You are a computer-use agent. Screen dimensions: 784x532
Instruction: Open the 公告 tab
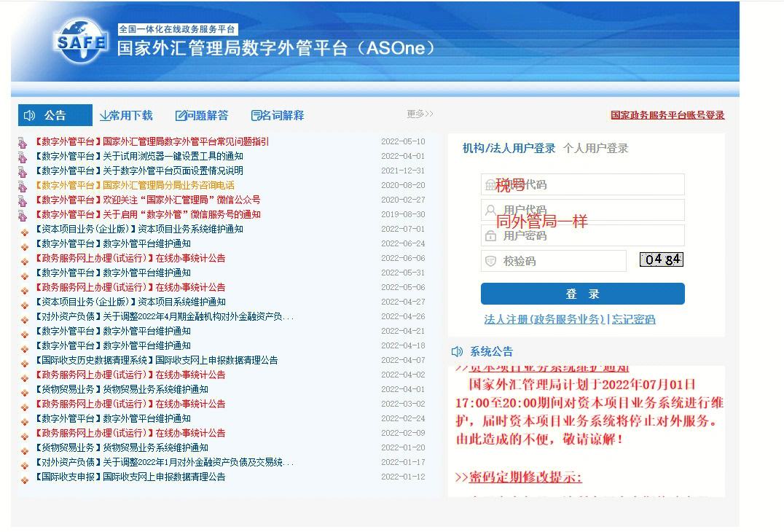coord(55,115)
